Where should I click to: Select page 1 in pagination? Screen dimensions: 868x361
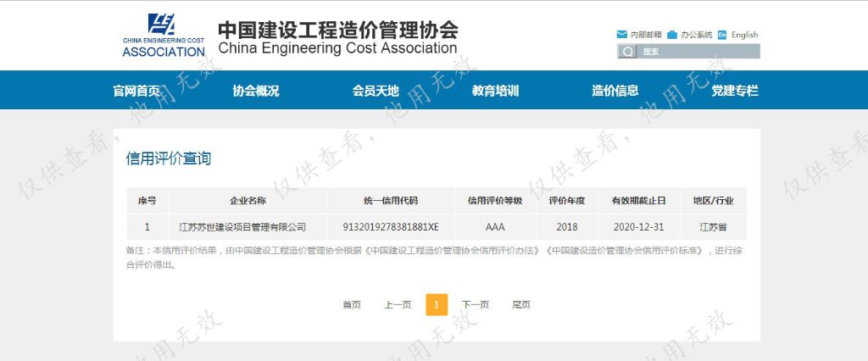pos(437,304)
